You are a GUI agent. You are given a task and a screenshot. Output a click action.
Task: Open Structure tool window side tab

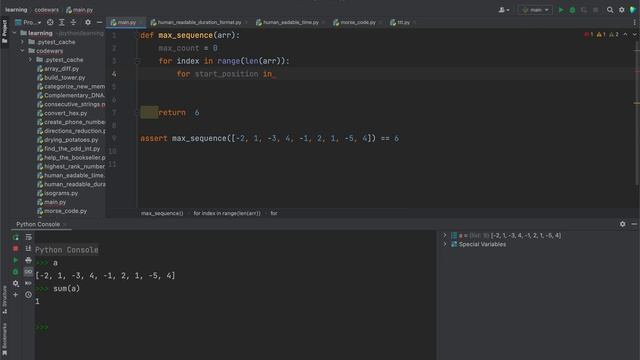(4, 300)
